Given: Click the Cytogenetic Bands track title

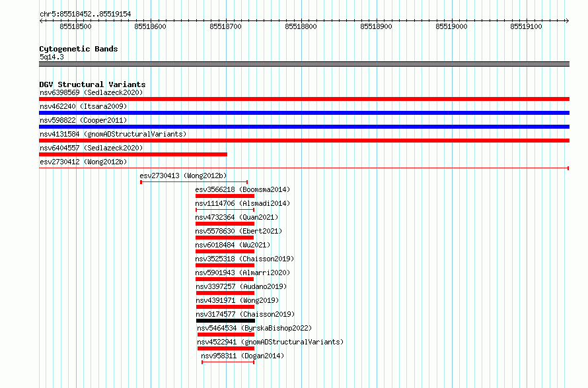Looking at the screenshot, I should [x=79, y=49].
